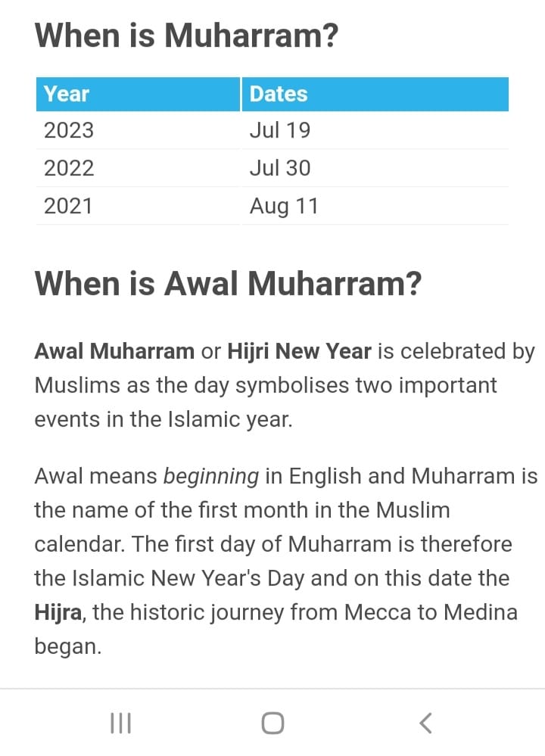Select the 2023 year cell
The image size is (545, 756).
pos(138,130)
